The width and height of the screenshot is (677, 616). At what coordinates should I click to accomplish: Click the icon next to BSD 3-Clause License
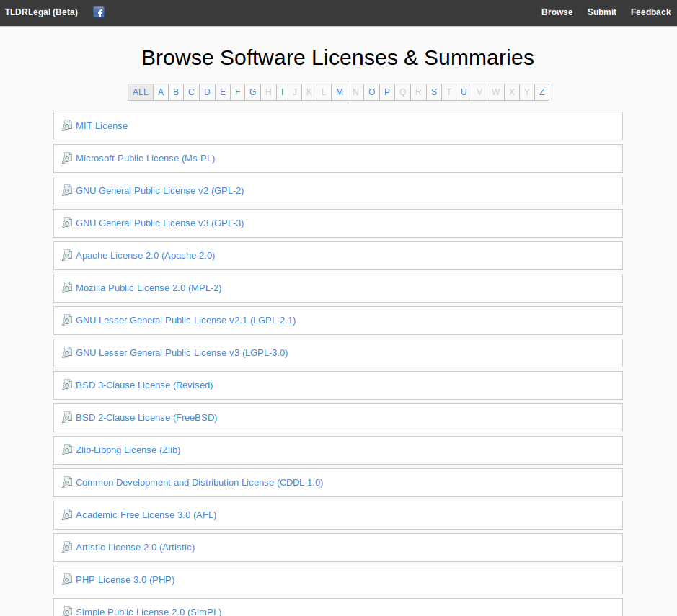click(x=67, y=385)
